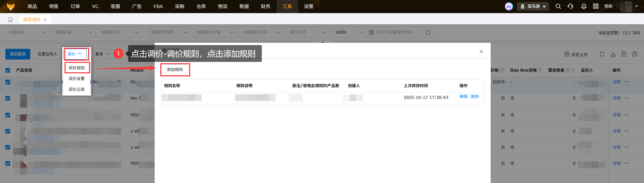The height and width of the screenshot is (183, 644).
Task: Click the 添加跟卖 button
Action: tap(18, 54)
